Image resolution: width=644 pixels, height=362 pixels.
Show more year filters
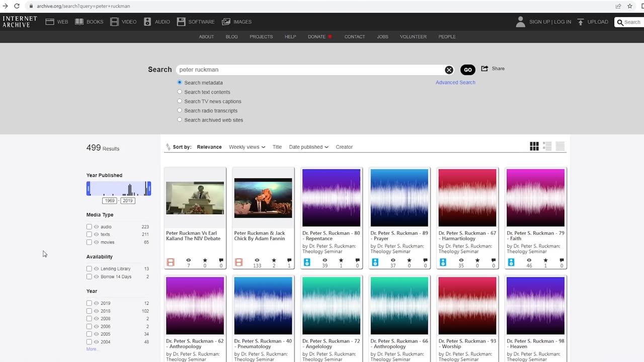point(92,349)
